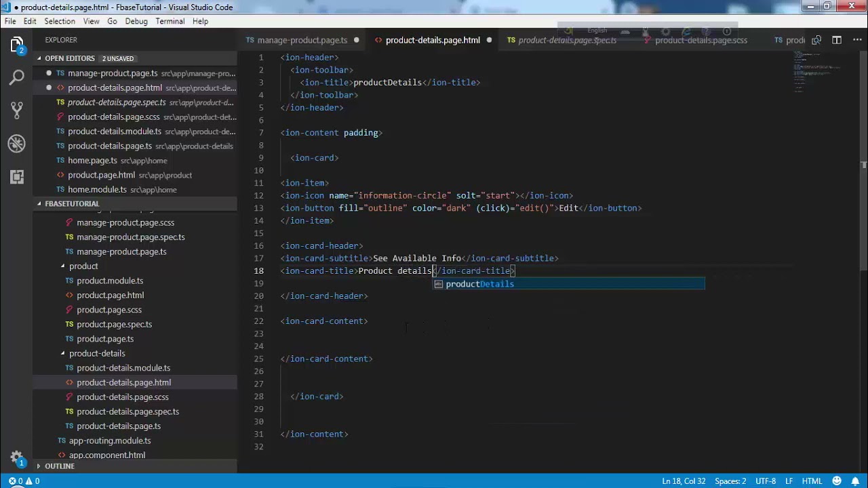Open the Extensions view in activity bar
Viewport: 868px width, 488px height.
coord(16,177)
